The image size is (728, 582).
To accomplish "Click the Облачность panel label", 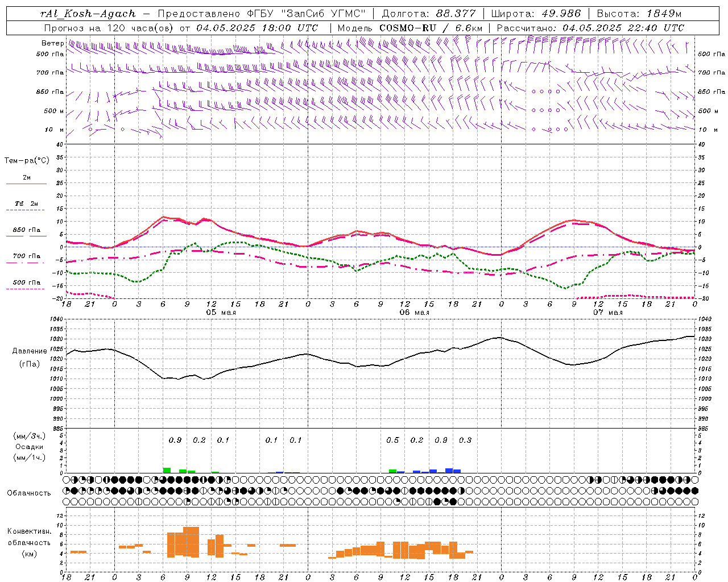I will [x=29, y=493].
